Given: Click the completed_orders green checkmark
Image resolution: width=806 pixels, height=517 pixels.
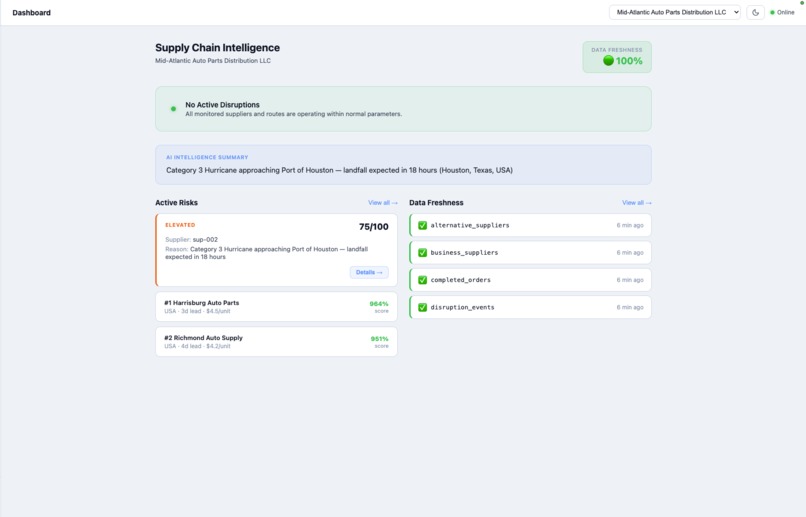Looking at the screenshot, I should pyautogui.click(x=423, y=280).
